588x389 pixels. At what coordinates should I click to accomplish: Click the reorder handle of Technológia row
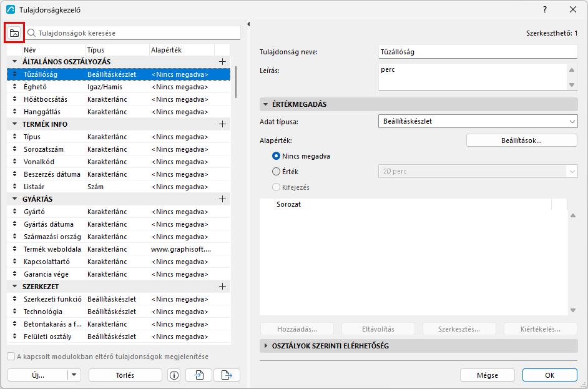14,312
